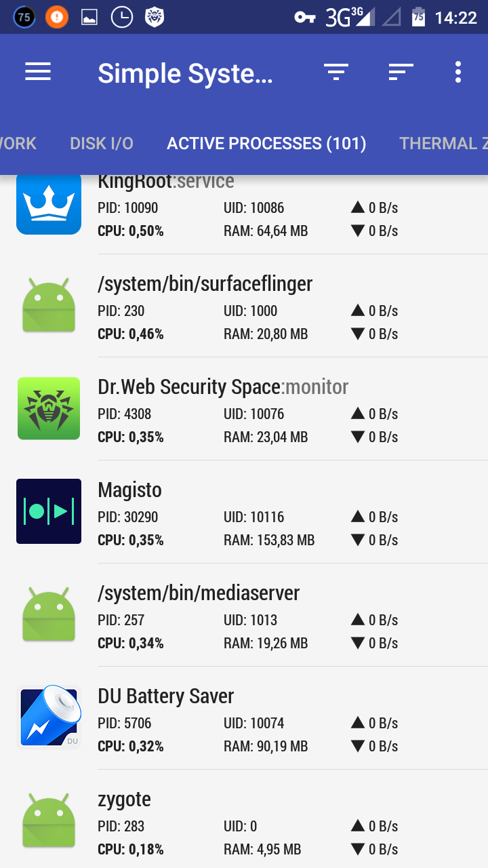Screen dimensions: 488x868
Task: Tap the sort order icon
Action: pos(401,72)
